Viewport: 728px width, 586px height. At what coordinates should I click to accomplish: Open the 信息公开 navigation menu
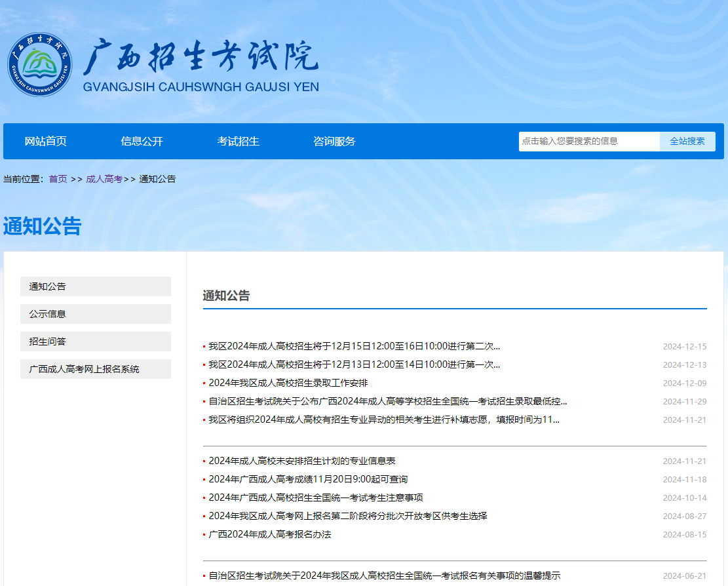pos(142,141)
